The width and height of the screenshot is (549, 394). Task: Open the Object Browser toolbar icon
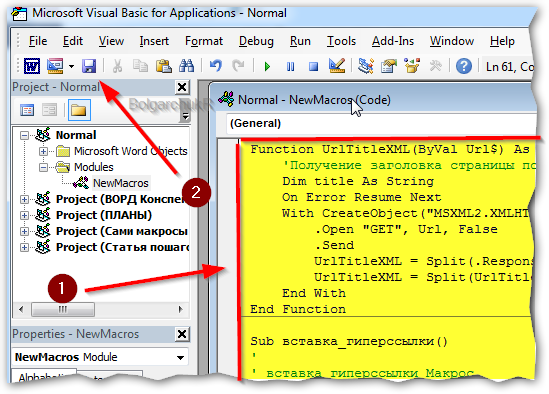(x=412, y=65)
